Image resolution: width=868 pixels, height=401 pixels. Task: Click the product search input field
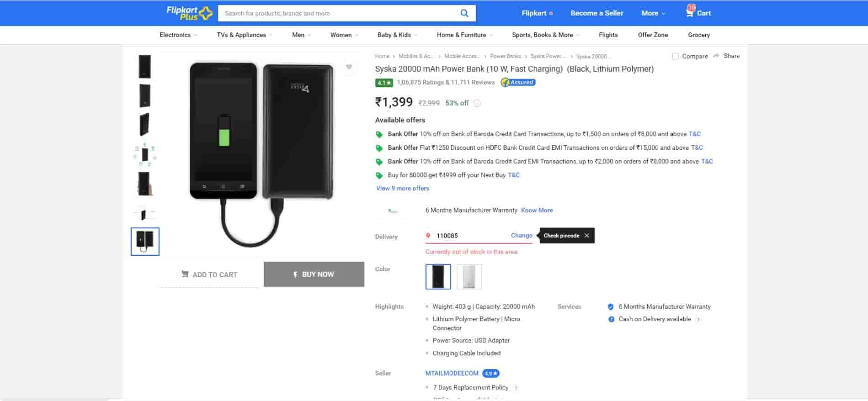(x=338, y=13)
